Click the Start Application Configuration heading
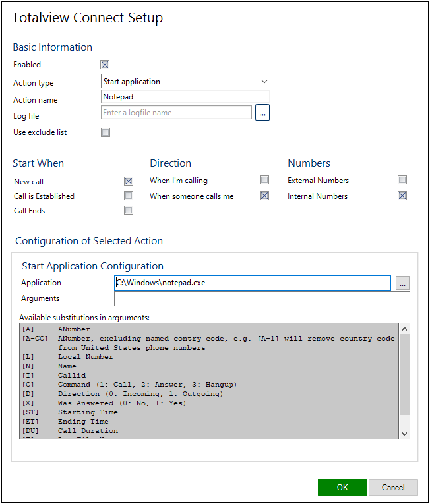The image size is (430, 504). (93, 266)
